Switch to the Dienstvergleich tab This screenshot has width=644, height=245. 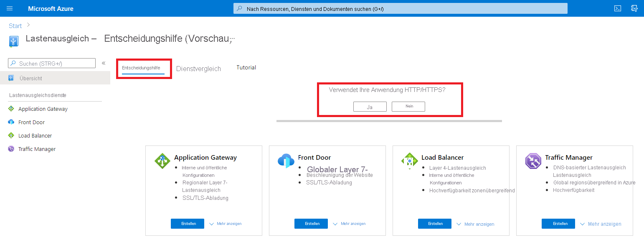(x=198, y=69)
